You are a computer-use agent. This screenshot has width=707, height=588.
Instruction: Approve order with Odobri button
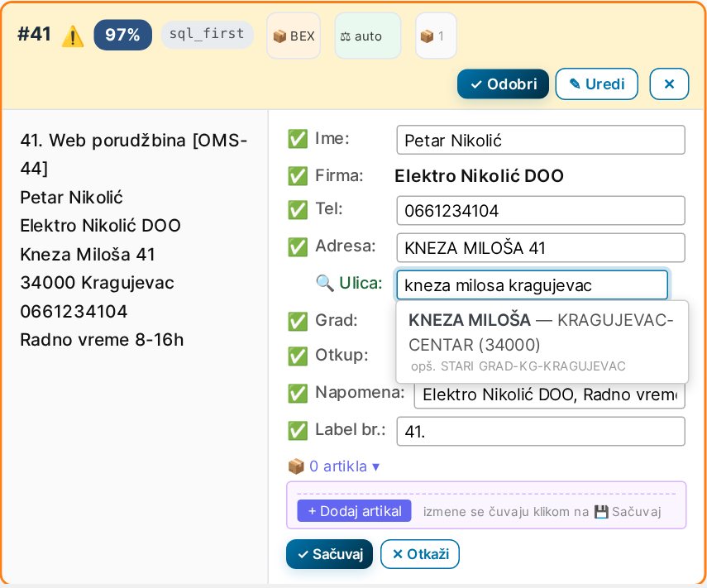[x=503, y=84]
